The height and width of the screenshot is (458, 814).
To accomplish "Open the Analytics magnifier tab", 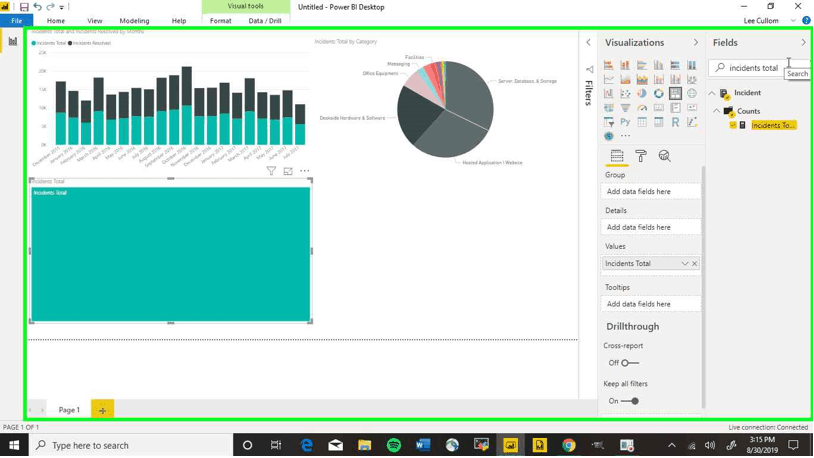I will click(x=664, y=156).
